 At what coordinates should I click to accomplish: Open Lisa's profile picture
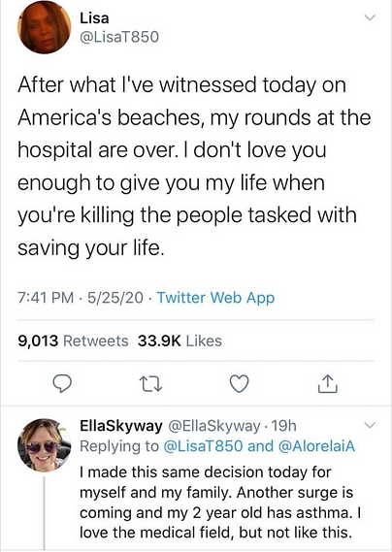coord(44,27)
